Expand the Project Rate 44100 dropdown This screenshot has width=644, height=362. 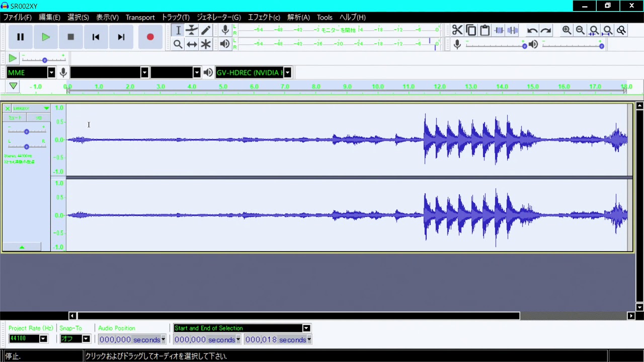click(43, 339)
